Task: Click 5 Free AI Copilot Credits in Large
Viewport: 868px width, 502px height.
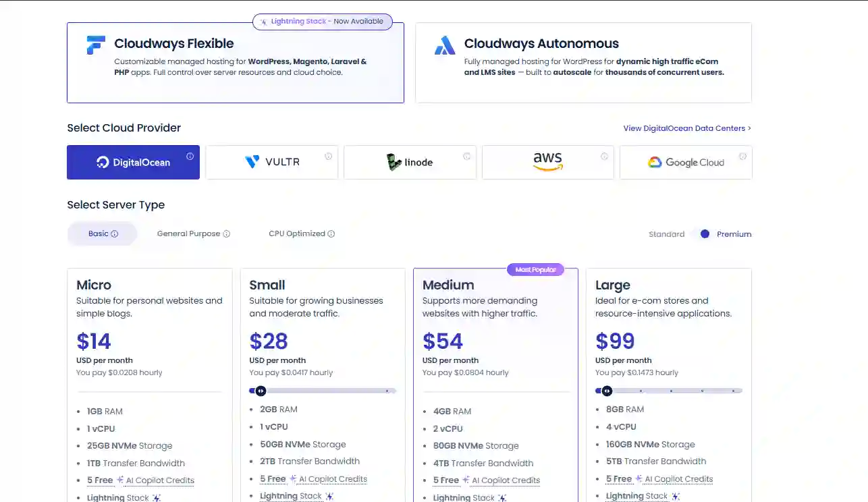Action: click(659, 479)
